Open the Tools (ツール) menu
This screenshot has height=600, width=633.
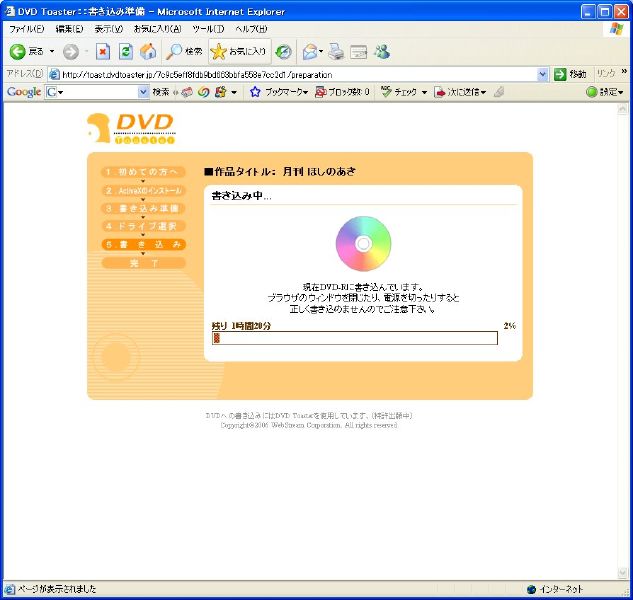coord(207,29)
